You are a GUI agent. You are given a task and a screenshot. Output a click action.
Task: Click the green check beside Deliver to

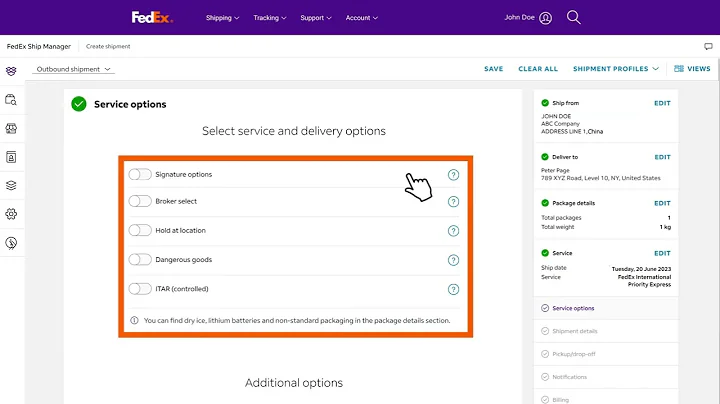click(x=545, y=157)
